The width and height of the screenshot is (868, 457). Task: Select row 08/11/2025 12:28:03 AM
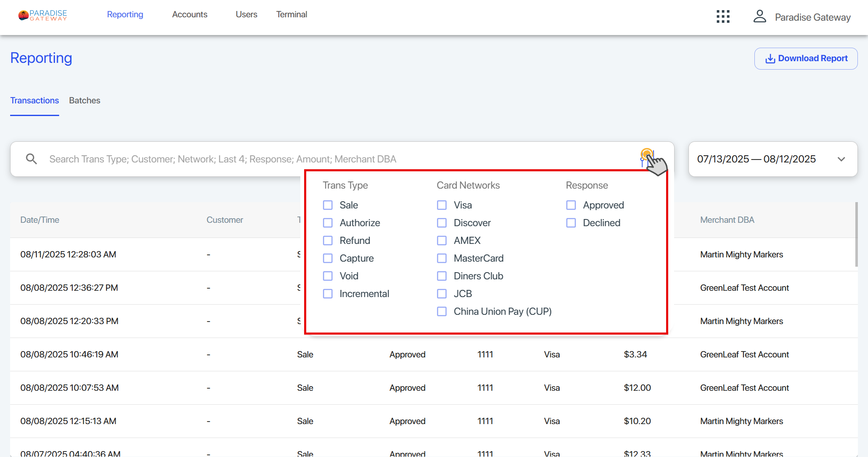[x=434, y=254]
